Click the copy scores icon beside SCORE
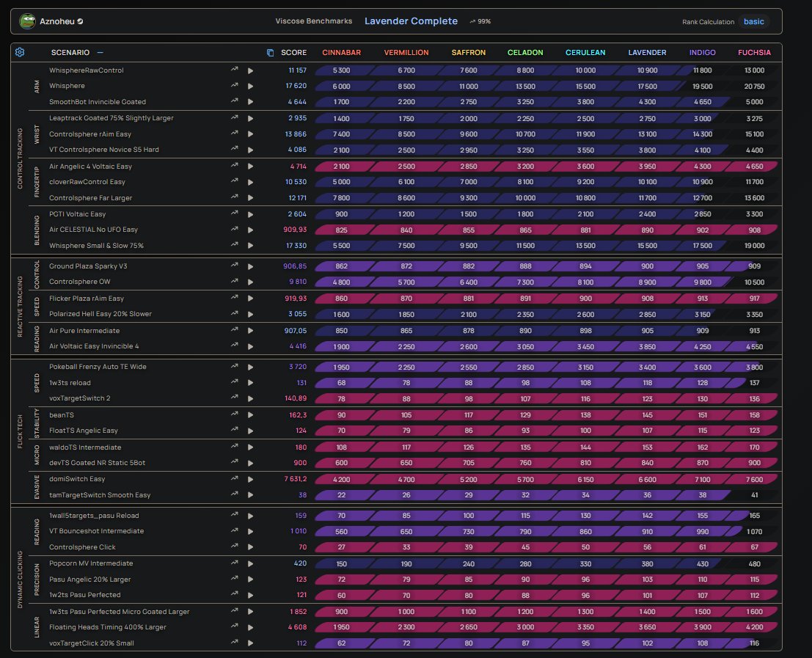812x658 pixels. (271, 53)
